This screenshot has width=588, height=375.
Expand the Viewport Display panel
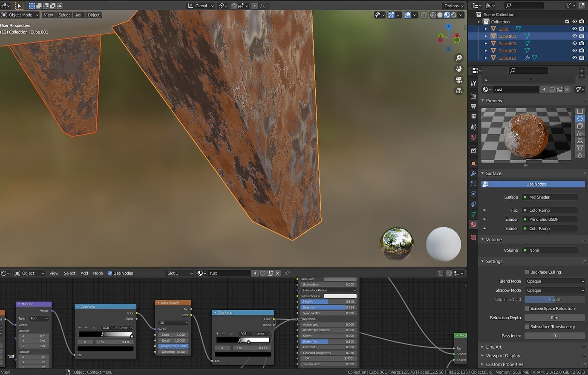coord(503,356)
